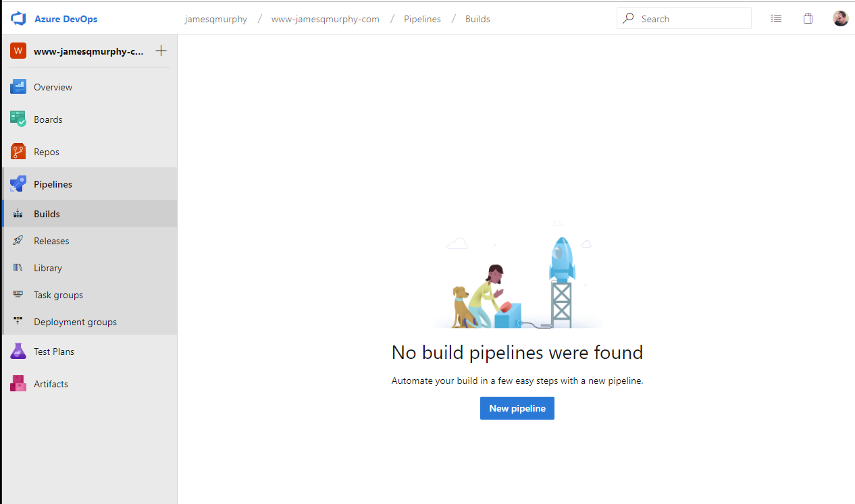
Task: Open your profile avatar menu
Action: coord(840,18)
